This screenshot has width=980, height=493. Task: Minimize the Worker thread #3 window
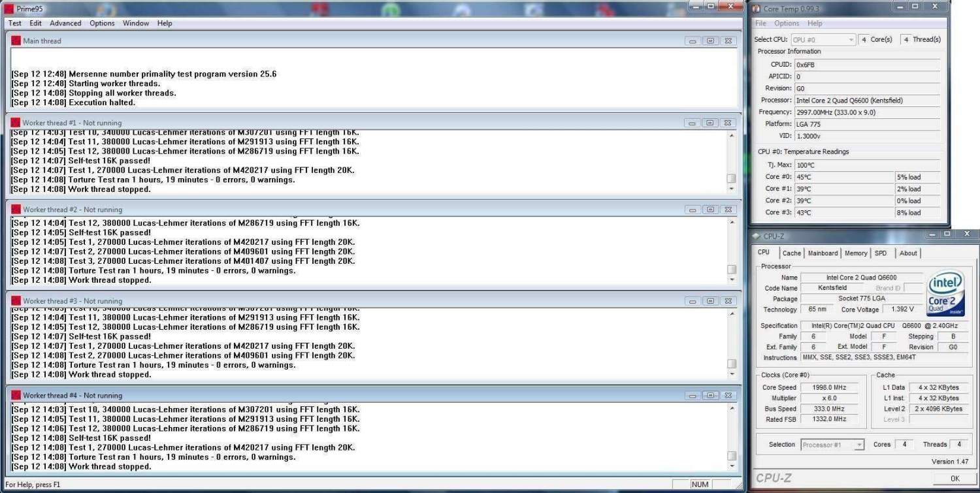point(693,301)
